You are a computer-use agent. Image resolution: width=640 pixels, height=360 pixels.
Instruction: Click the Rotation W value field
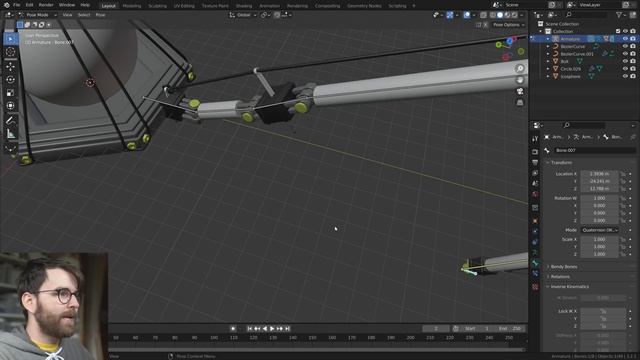(600, 198)
